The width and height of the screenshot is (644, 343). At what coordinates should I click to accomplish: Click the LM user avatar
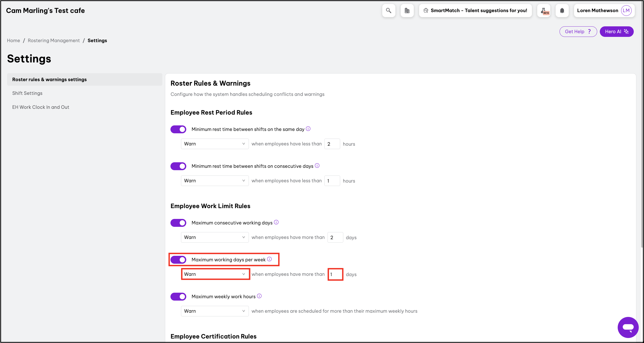(626, 11)
